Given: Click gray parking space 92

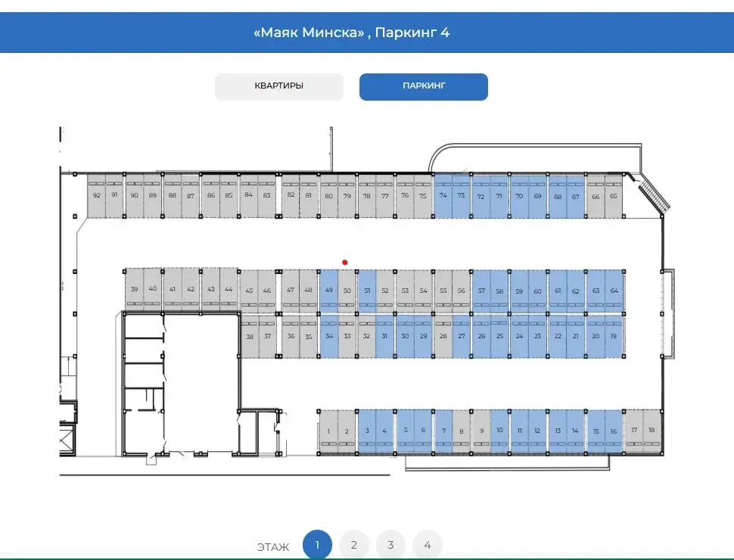Looking at the screenshot, I should [x=96, y=195].
